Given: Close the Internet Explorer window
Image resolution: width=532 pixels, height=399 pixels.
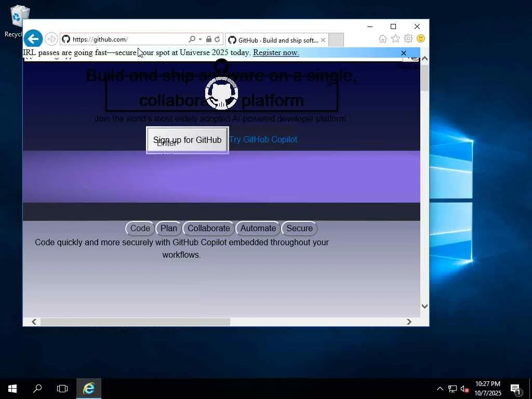Looking at the screenshot, I should (x=417, y=26).
